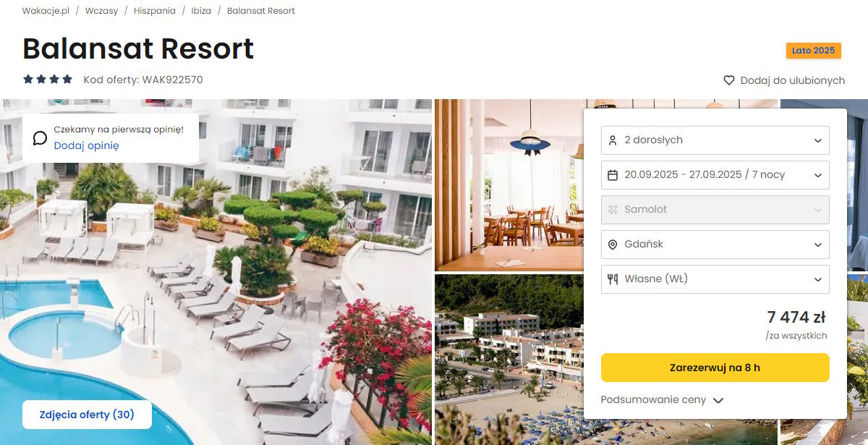Screen dimensions: 868x445
Task: Go to Wczasy breadcrumb
Action: click(x=101, y=11)
